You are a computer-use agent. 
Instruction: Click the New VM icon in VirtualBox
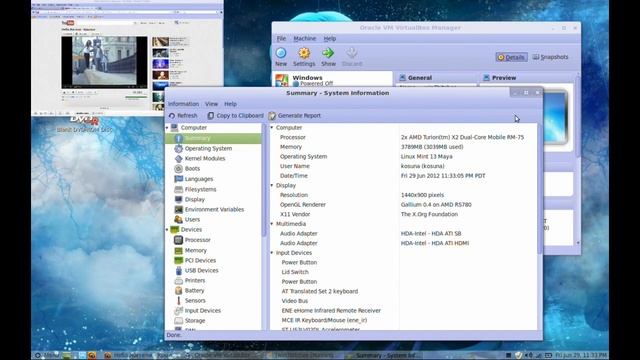click(x=281, y=53)
